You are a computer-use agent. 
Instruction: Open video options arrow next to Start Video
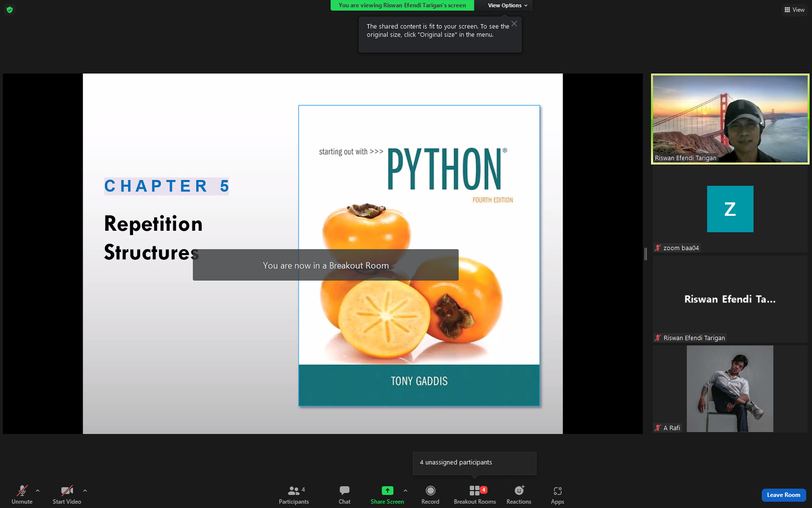coord(85,491)
